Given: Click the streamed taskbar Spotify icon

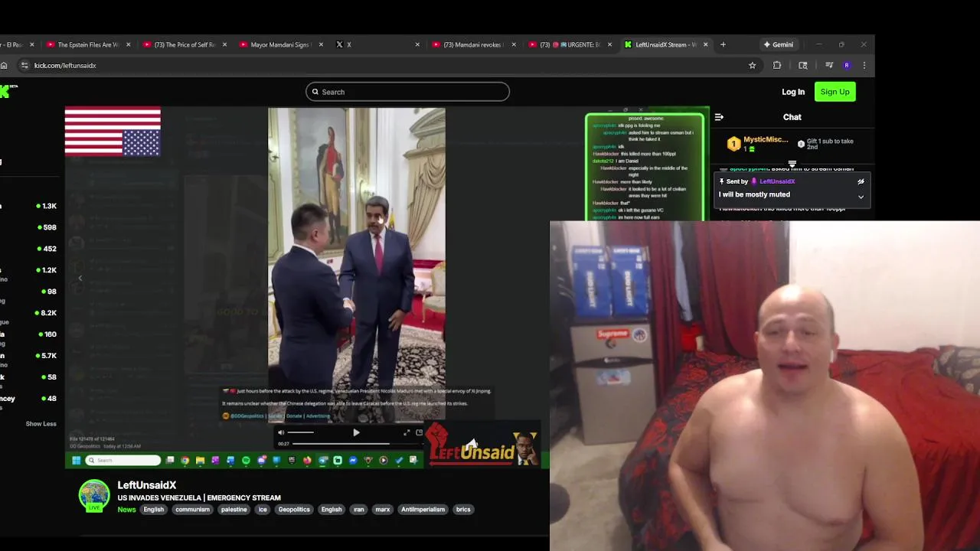Looking at the screenshot, I should (246, 460).
